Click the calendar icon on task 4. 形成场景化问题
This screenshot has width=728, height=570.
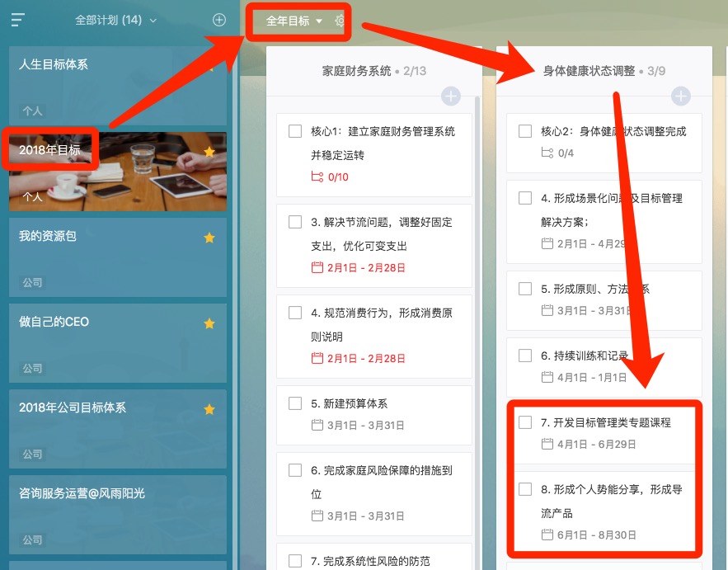[x=547, y=243]
